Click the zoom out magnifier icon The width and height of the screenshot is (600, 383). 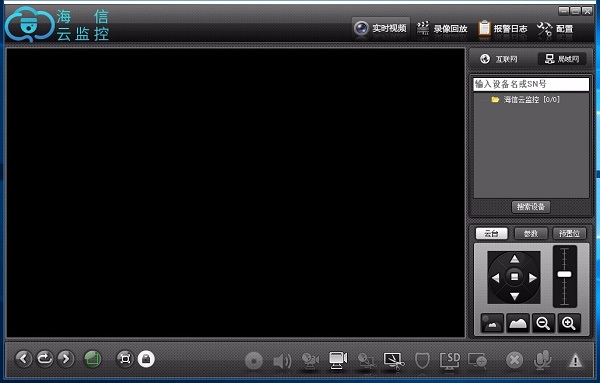(x=543, y=323)
